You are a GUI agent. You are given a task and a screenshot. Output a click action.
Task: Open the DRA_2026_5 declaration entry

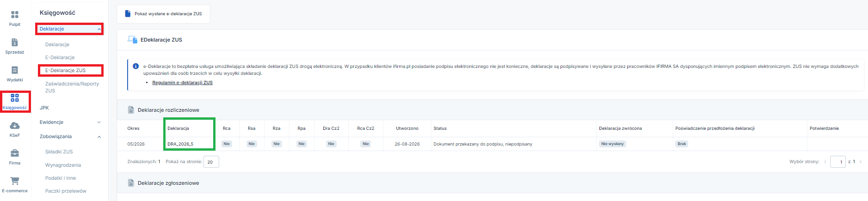[180, 144]
